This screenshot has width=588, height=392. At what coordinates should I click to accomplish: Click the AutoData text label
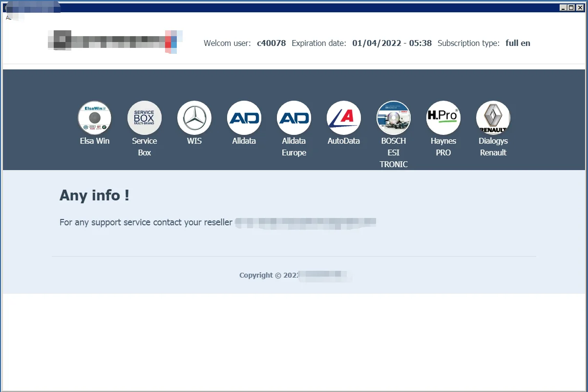click(x=344, y=141)
